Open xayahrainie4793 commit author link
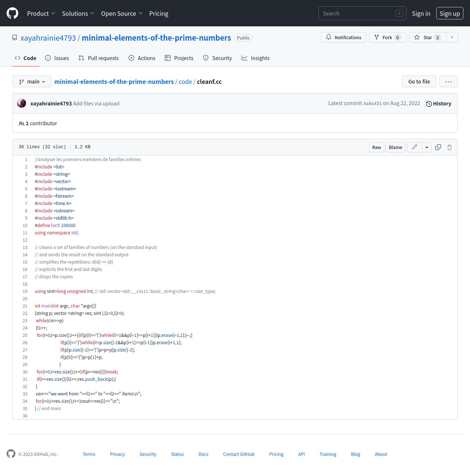470x476 pixels. coord(51,104)
